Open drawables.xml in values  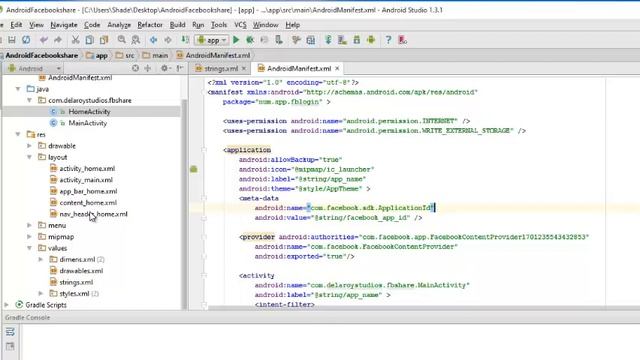[81, 271]
